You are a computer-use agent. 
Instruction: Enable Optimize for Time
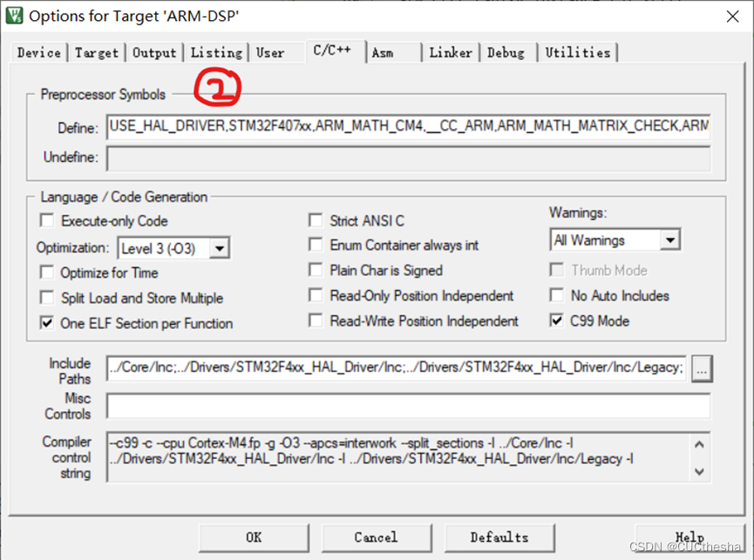pos(47,272)
